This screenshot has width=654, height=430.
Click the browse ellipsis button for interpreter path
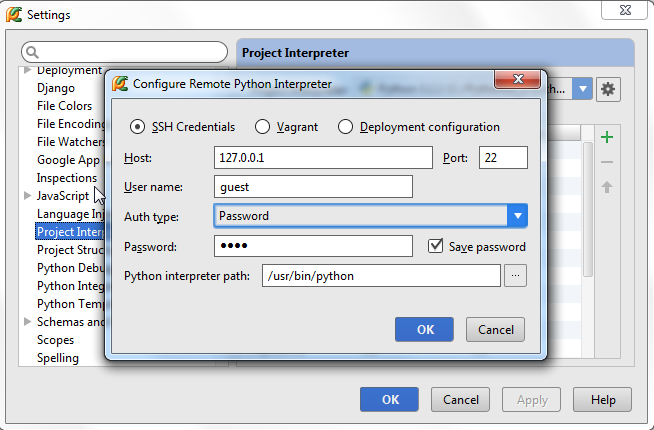click(x=515, y=276)
